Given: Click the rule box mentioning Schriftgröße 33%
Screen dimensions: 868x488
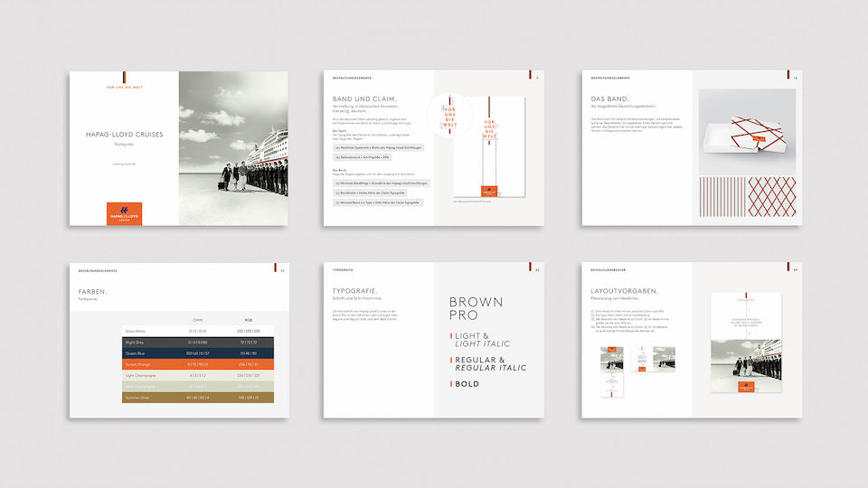Looking at the screenshot, I should tap(362, 157).
